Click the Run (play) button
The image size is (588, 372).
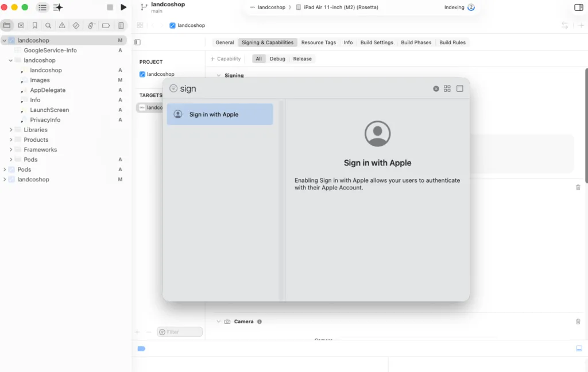tap(123, 7)
